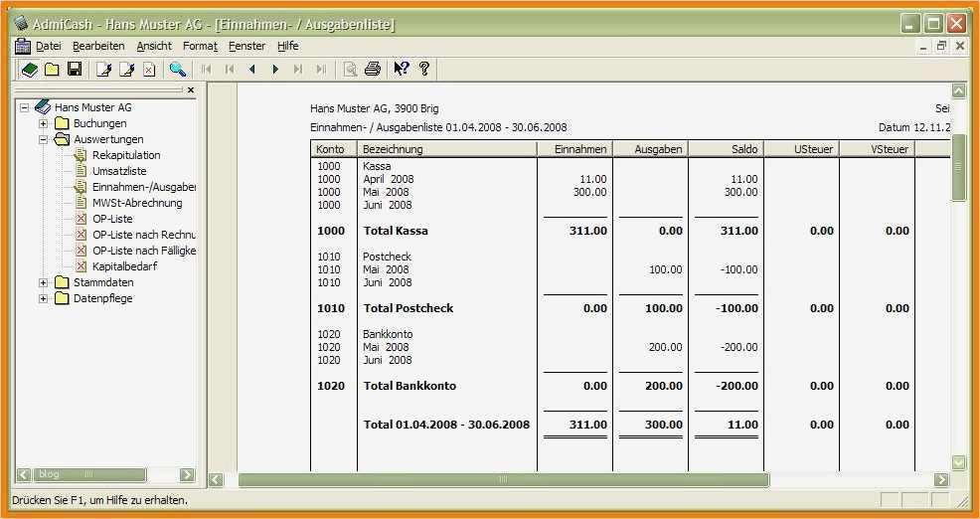
Task: Click the first pencil-on-page icon
Action: (103, 70)
